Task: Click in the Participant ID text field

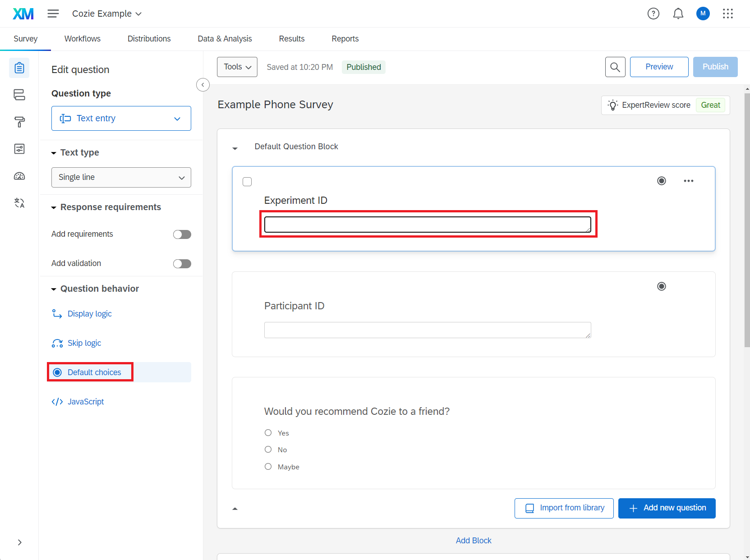Action: pos(427,330)
